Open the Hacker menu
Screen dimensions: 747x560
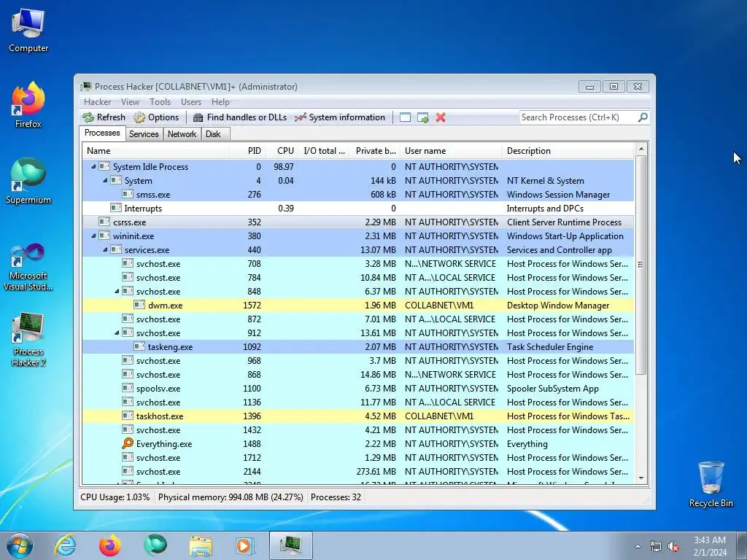click(x=97, y=102)
